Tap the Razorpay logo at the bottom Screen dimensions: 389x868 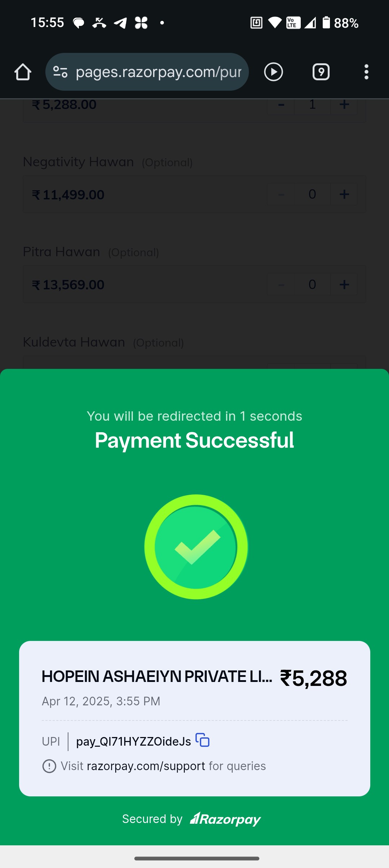pyautogui.click(x=225, y=819)
